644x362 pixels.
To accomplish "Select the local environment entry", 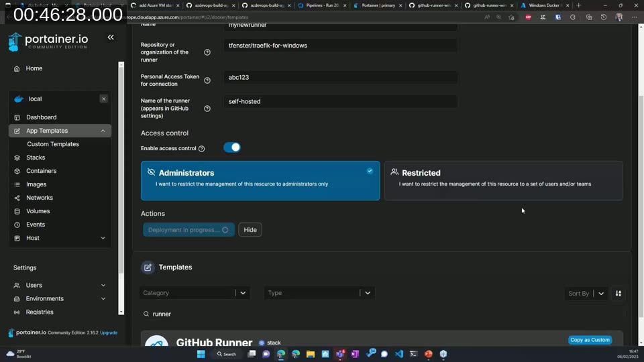I will (35, 99).
